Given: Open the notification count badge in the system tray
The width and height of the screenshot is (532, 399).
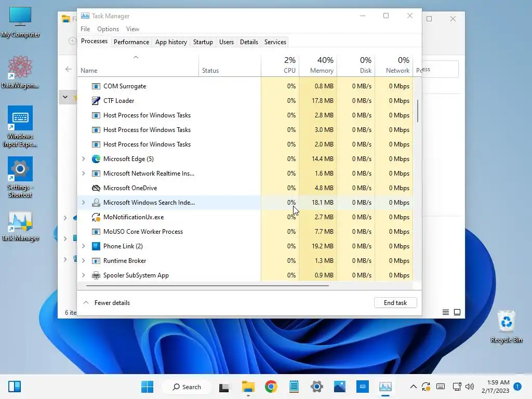Looking at the screenshot, I should click(x=517, y=387).
